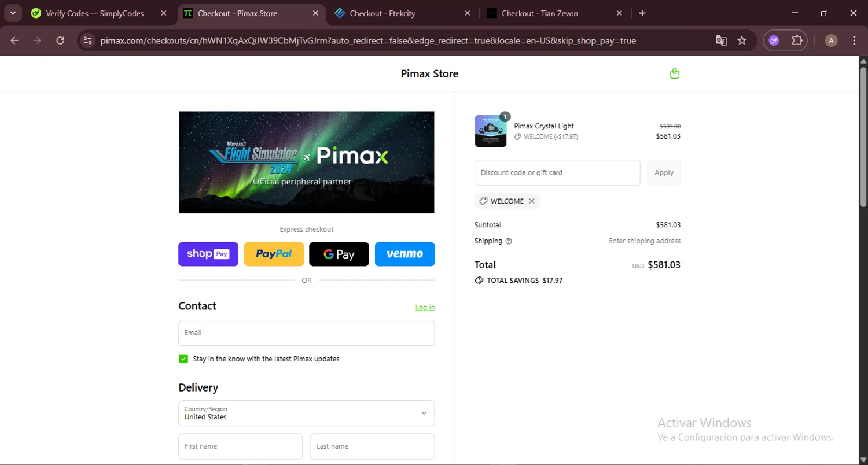Screen dimensions: 868x465
Task: Click the browser back arrow
Action: click(x=14, y=40)
